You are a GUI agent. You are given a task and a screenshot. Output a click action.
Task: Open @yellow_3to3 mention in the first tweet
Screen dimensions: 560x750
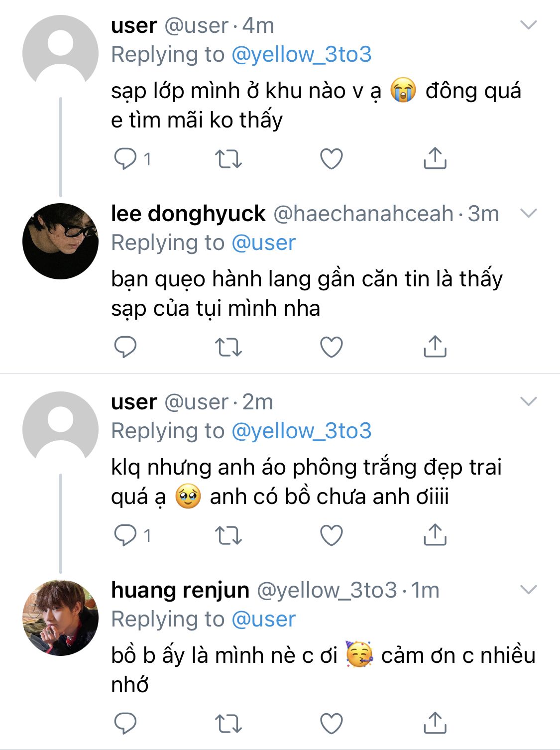(x=301, y=54)
